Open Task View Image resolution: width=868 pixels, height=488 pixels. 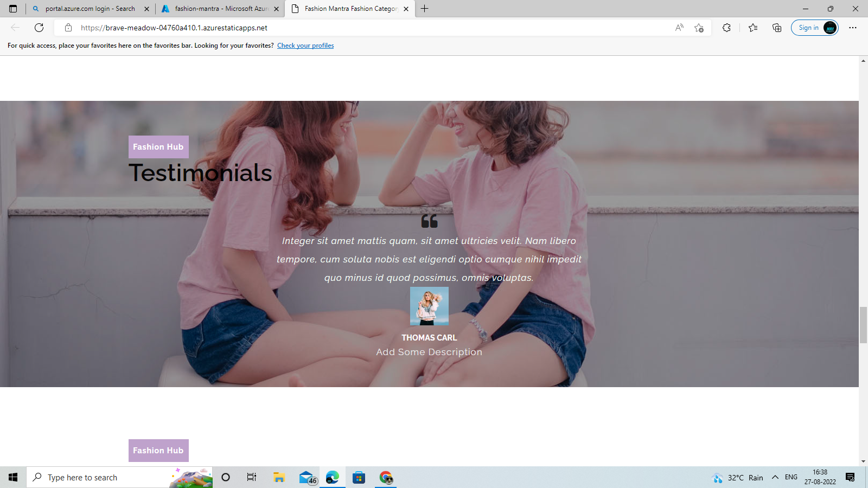coord(251,478)
